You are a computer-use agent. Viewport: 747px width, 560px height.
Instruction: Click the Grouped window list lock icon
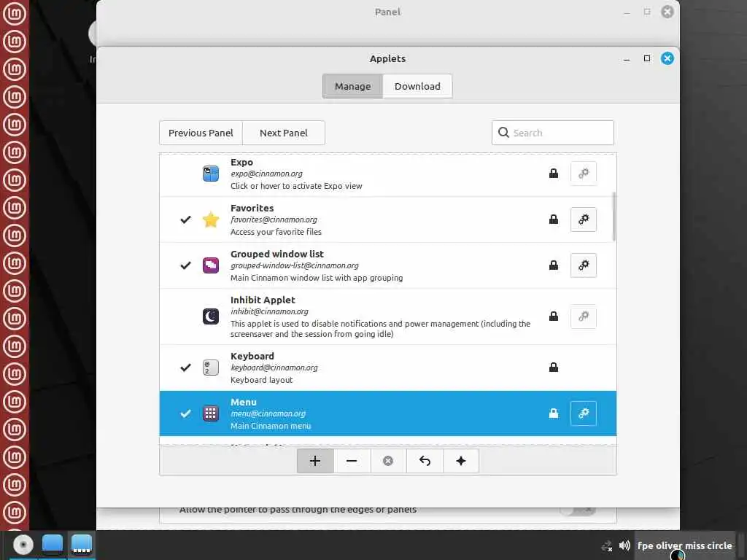[554, 265]
